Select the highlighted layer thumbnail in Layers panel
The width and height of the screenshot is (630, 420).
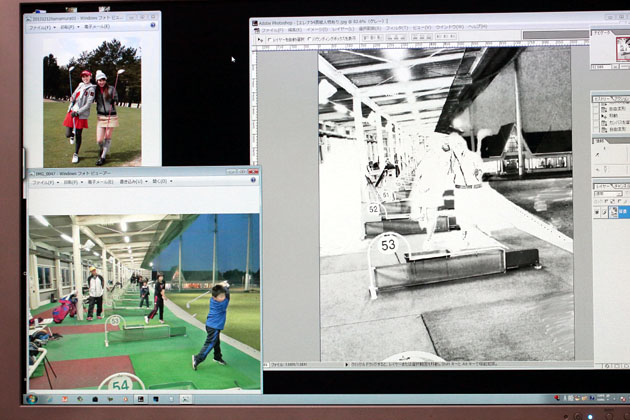pyautogui.click(x=613, y=212)
